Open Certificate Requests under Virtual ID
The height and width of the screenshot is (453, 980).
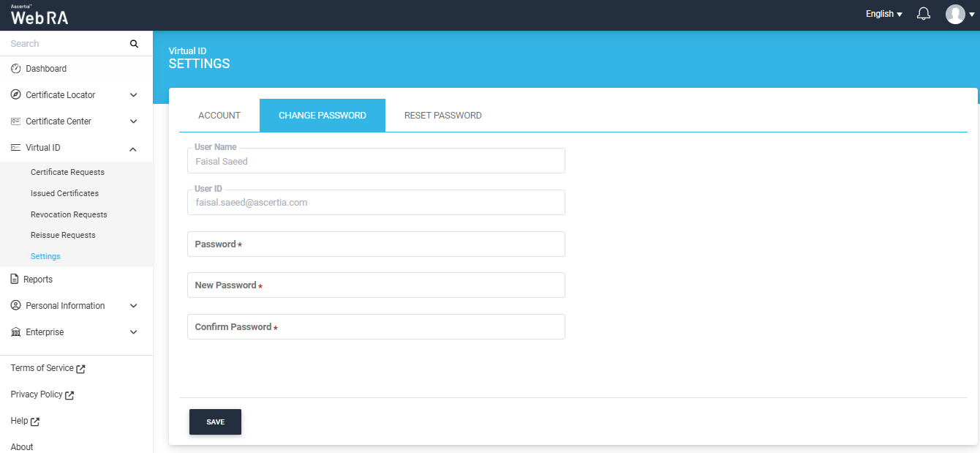click(x=67, y=173)
